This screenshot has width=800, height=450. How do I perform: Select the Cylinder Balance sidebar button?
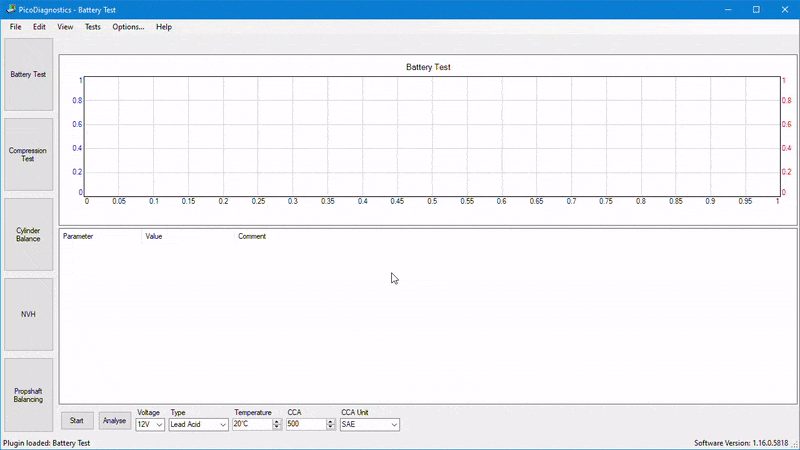29,235
